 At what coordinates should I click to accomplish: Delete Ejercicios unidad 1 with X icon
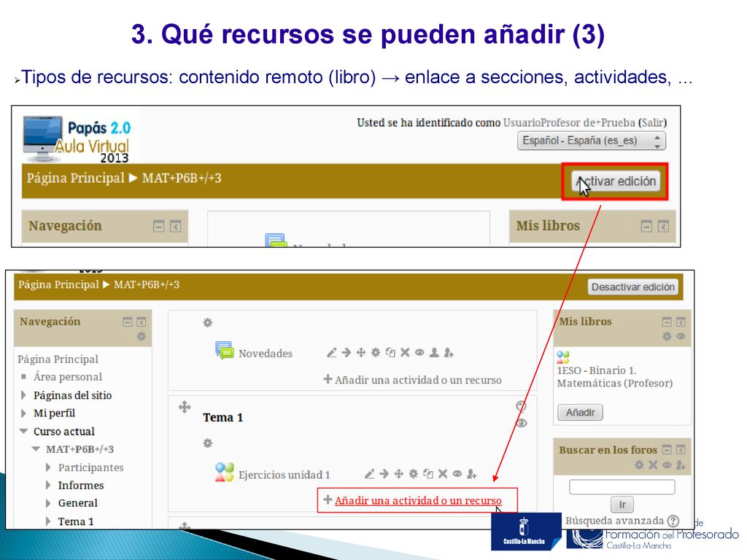pyautogui.click(x=443, y=474)
